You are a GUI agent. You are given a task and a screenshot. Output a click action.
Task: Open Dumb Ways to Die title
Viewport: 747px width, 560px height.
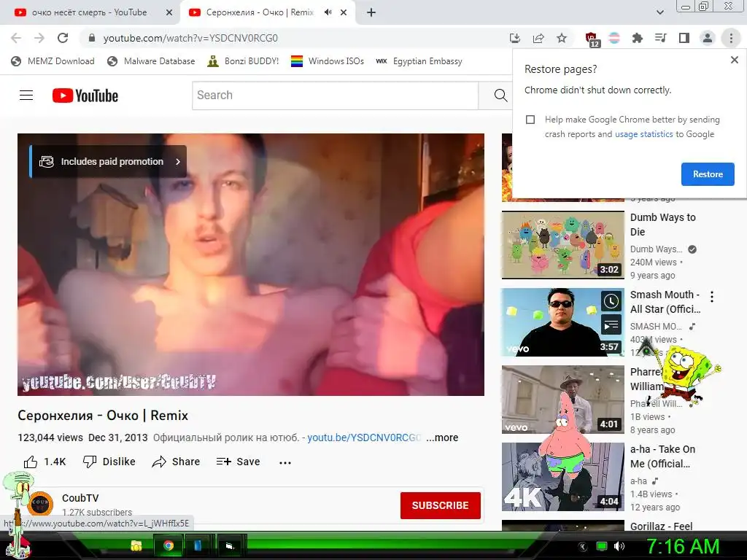click(662, 225)
